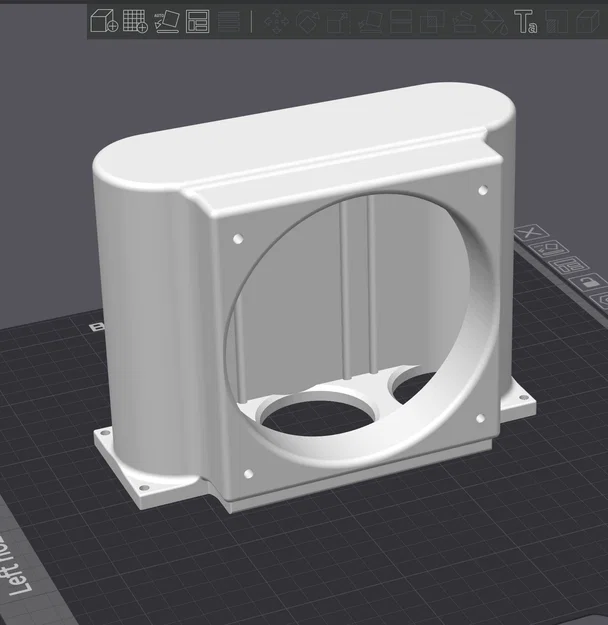Auto orient objects on this plate
This screenshot has height=625, width=608.
(550, 249)
